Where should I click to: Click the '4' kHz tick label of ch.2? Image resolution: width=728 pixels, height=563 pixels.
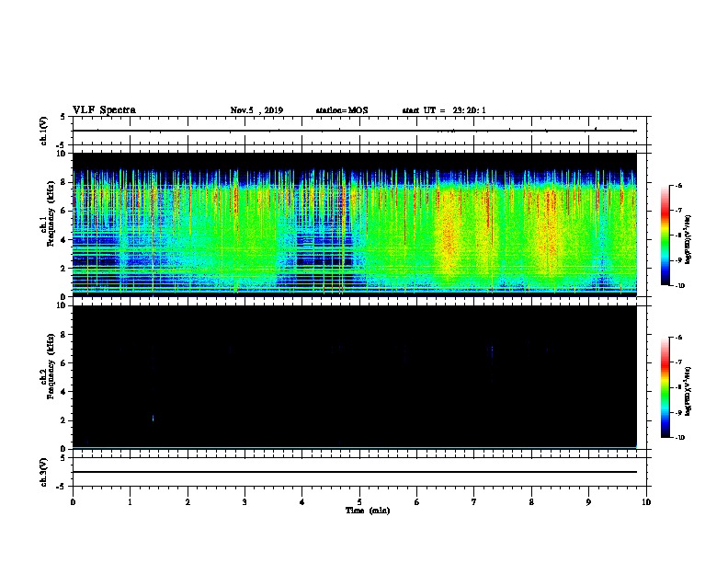64,392
